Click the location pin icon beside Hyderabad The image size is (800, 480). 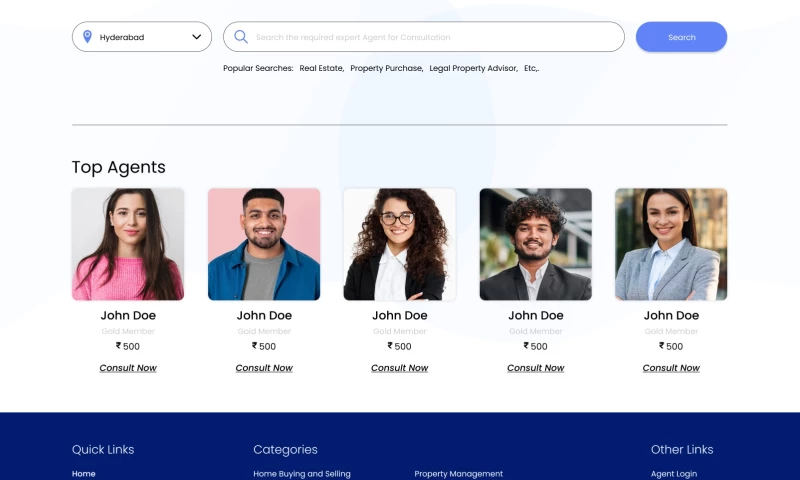tap(87, 37)
